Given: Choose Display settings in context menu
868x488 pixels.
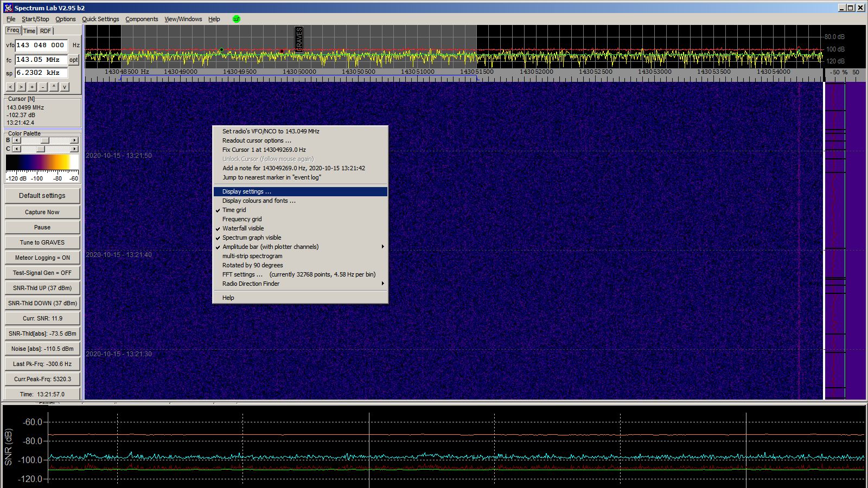Looking at the screenshot, I should point(301,191).
